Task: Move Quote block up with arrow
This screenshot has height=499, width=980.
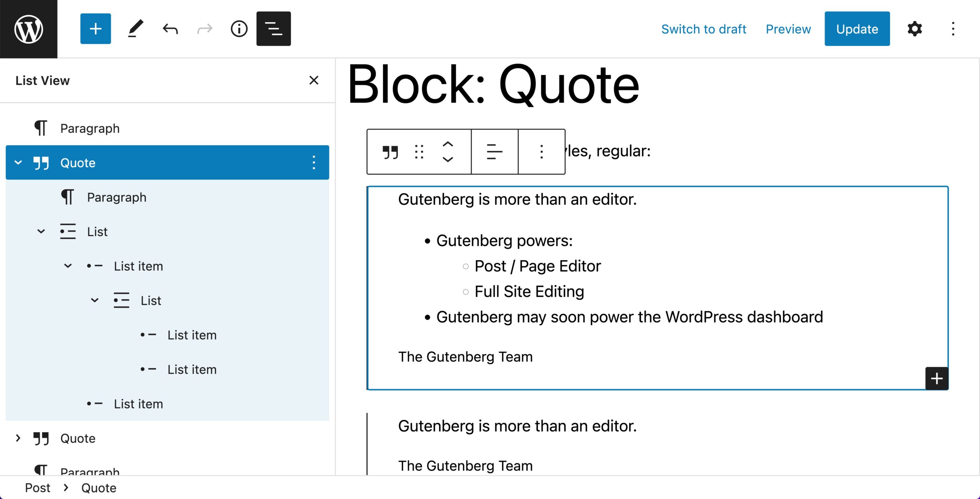Action: point(448,145)
